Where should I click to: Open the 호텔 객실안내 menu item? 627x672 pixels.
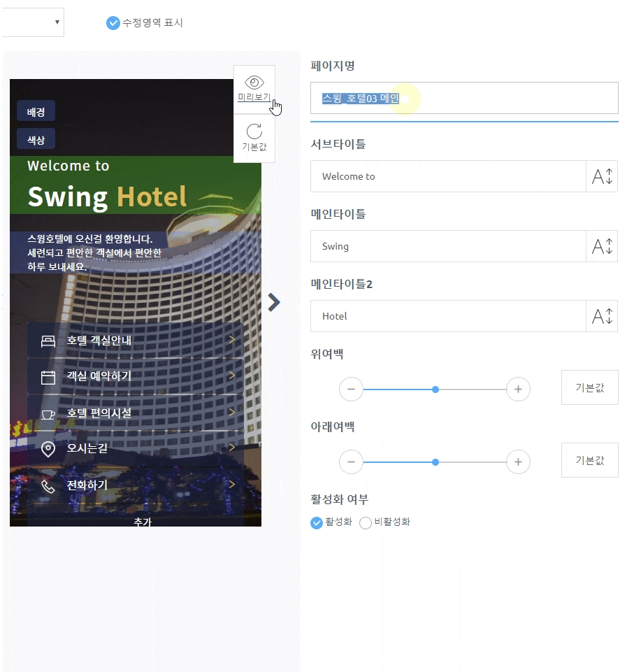click(135, 341)
